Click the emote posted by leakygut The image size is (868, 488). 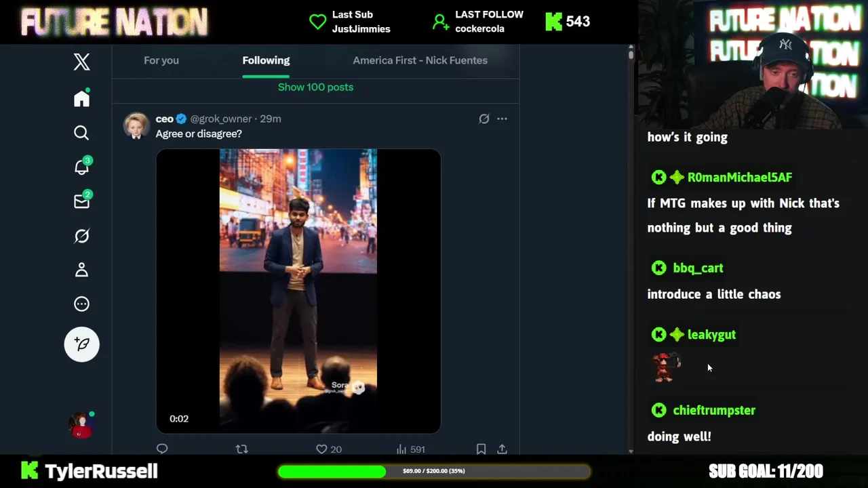(666, 367)
